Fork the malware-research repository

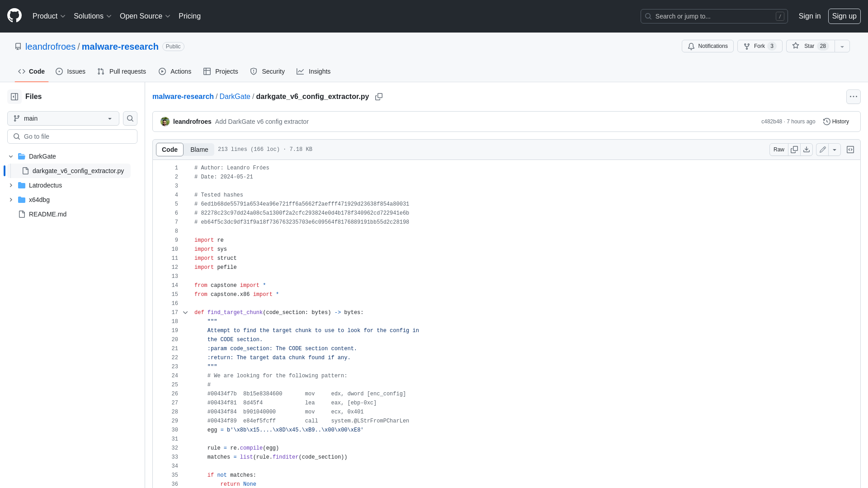click(x=759, y=46)
